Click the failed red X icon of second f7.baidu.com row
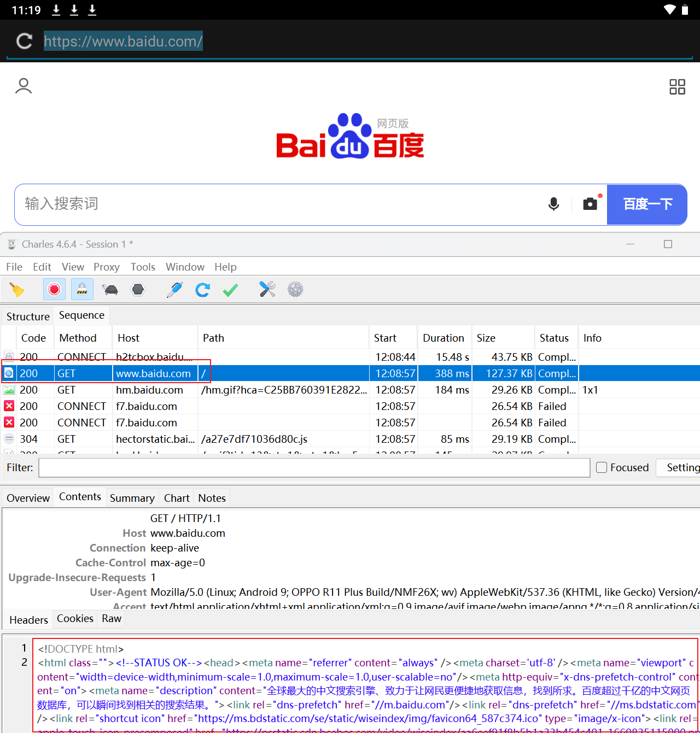700x733 pixels. [x=9, y=423]
